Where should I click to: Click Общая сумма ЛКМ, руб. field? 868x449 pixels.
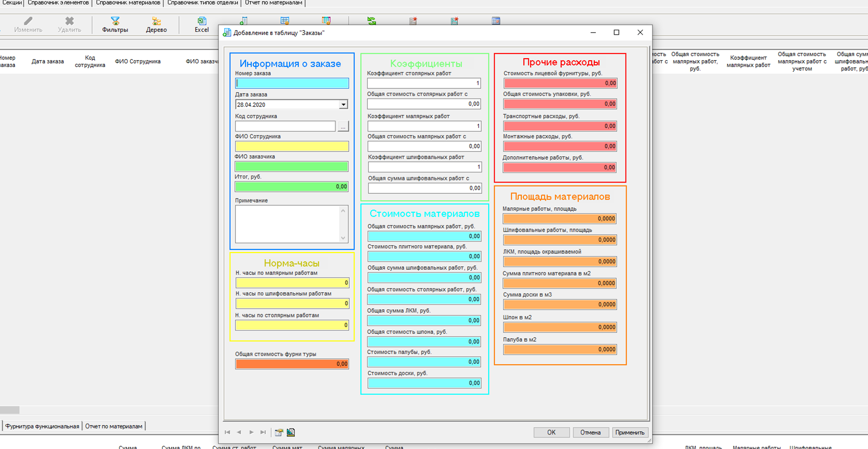pos(424,320)
